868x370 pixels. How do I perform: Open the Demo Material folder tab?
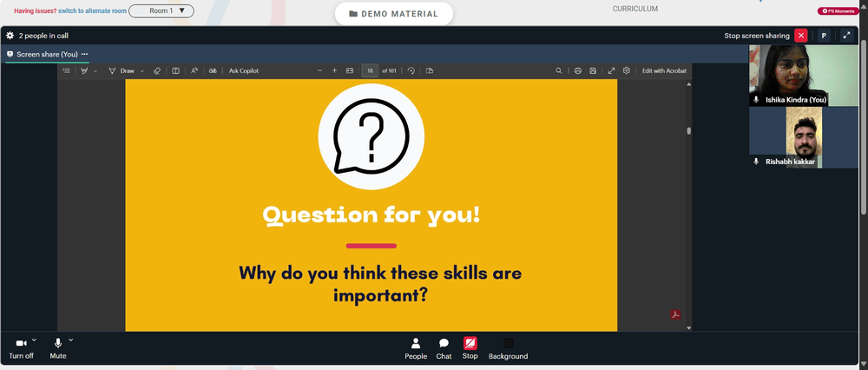393,14
